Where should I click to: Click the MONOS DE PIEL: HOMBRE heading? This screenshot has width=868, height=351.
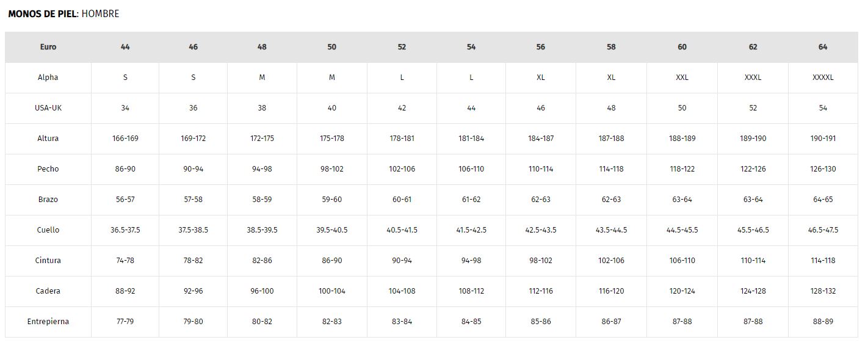(63, 13)
